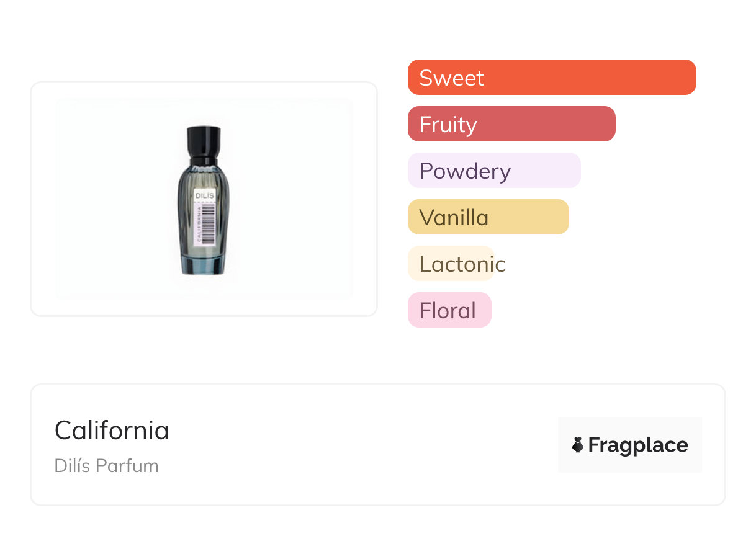The image size is (756, 536).
Task: Click the Fragplace bottle logo icon
Action: click(x=578, y=445)
